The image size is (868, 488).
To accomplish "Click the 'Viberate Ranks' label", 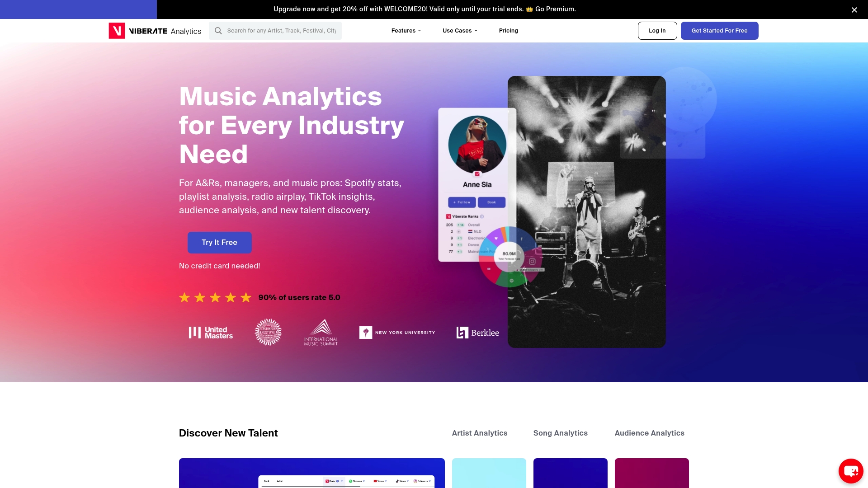I will coord(465,216).
